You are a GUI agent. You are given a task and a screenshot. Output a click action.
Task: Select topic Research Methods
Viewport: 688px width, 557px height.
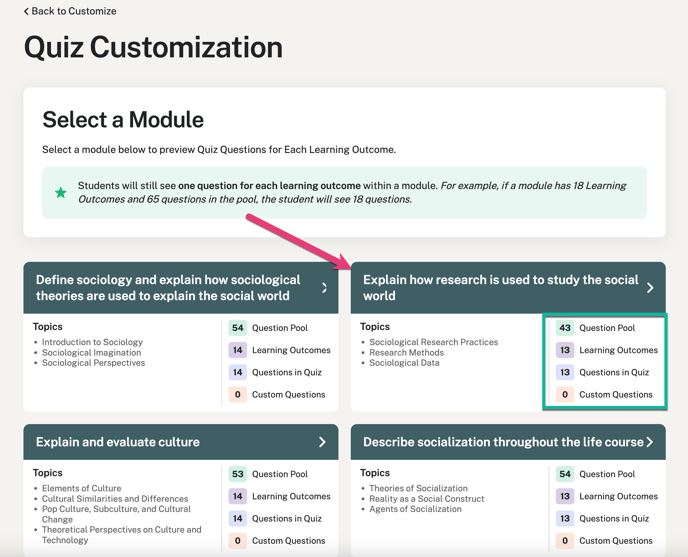point(406,352)
